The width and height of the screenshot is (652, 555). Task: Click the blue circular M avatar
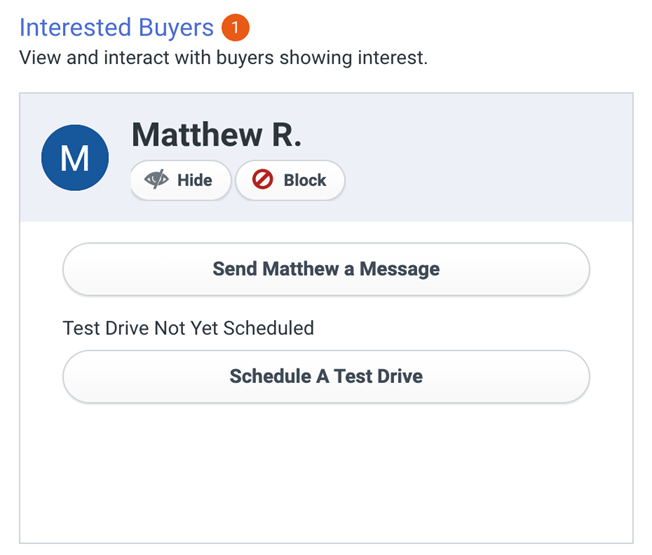[x=75, y=157]
